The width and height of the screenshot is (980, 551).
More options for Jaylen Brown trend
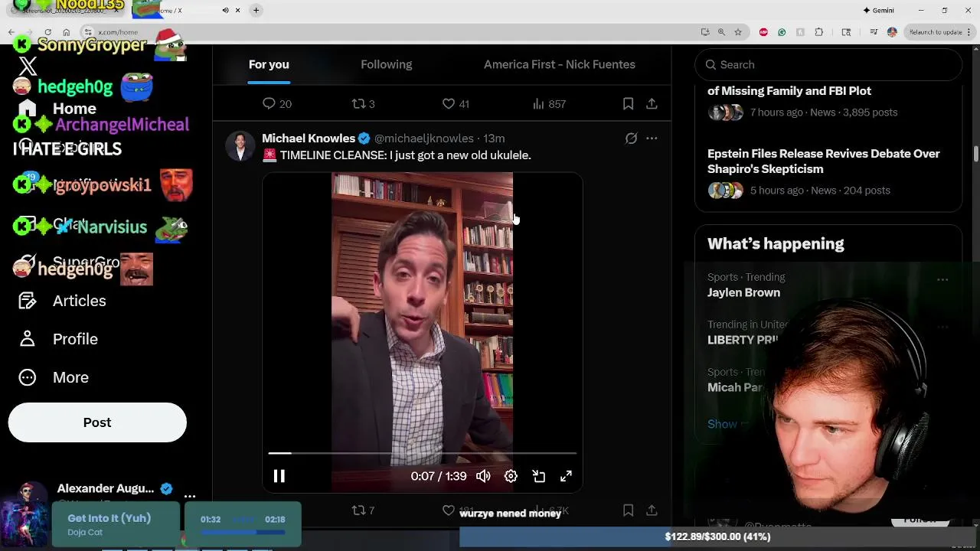942,279
